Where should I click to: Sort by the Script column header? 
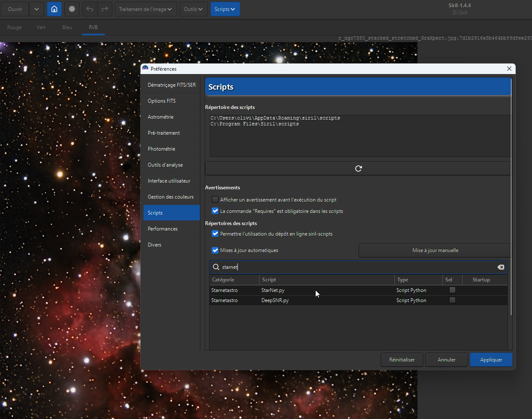[327, 280]
